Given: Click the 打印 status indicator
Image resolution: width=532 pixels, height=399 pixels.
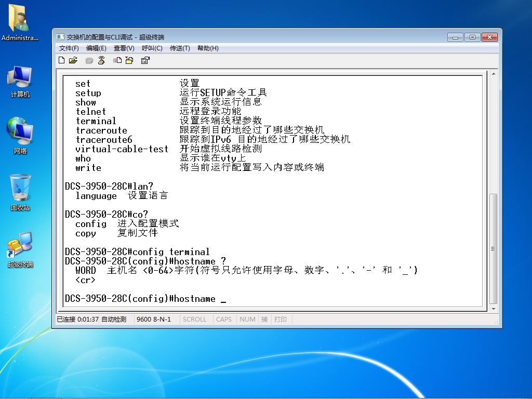Looking at the screenshot, I should [280, 320].
